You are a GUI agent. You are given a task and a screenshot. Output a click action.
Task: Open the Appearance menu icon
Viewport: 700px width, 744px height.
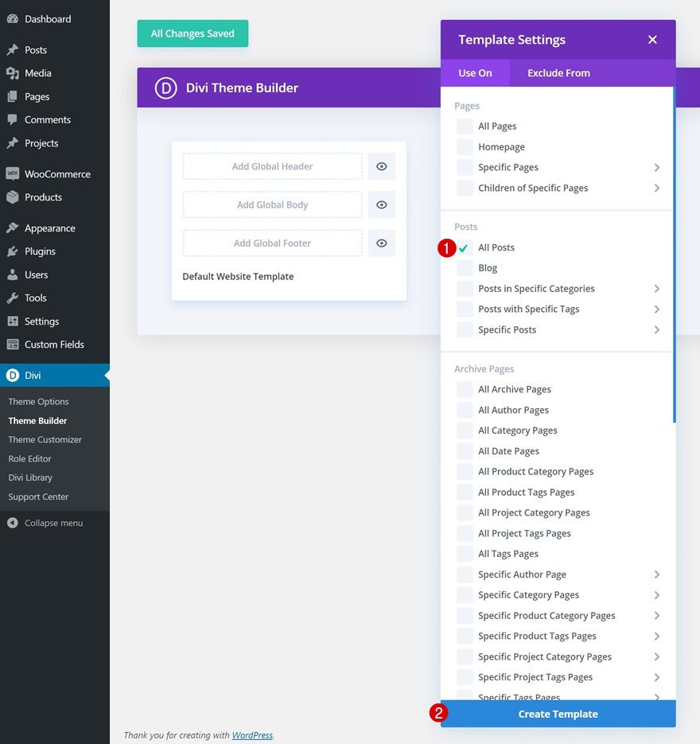tap(12, 228)
